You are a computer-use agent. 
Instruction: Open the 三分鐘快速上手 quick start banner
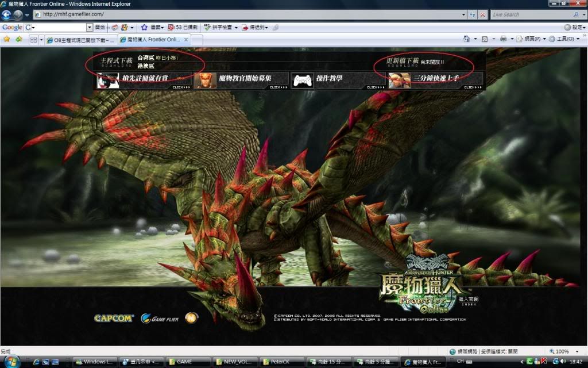pos(435,80)
